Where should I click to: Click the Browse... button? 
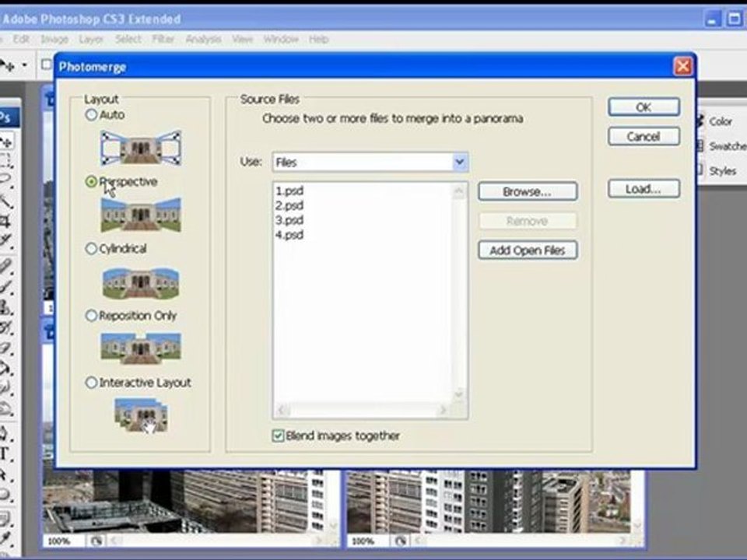coord(528,191)
